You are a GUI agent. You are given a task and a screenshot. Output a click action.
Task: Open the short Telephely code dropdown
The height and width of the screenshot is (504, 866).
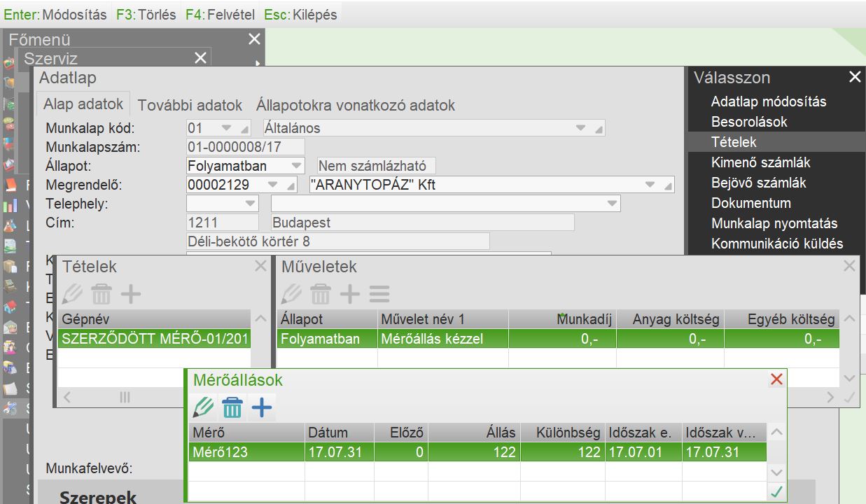pos(251,204)
